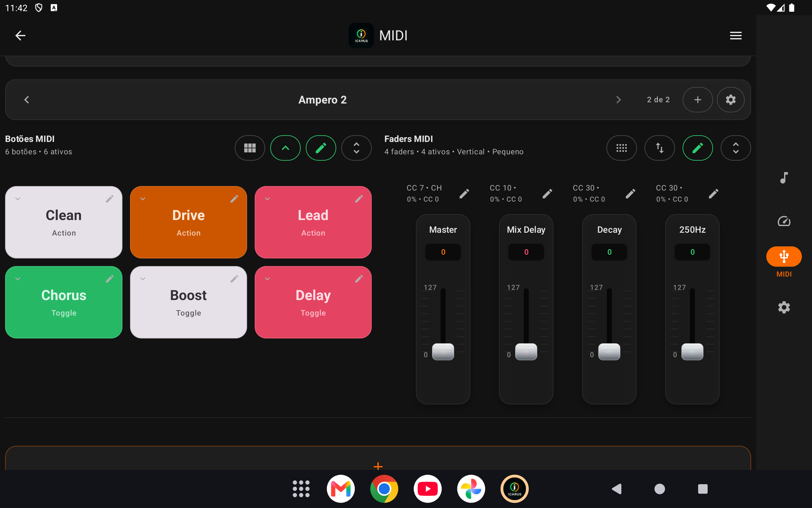The height and width of the screenshot is (508, 812).
Task: Launch Google Photos from the taskbar
Action: [x=471, y=489]
